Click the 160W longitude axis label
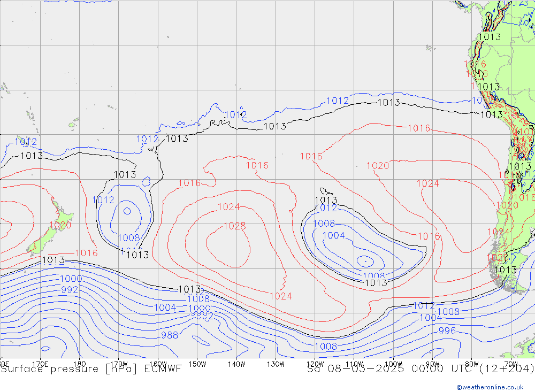This screenshot has height=392, width=535. pos(158,364)
